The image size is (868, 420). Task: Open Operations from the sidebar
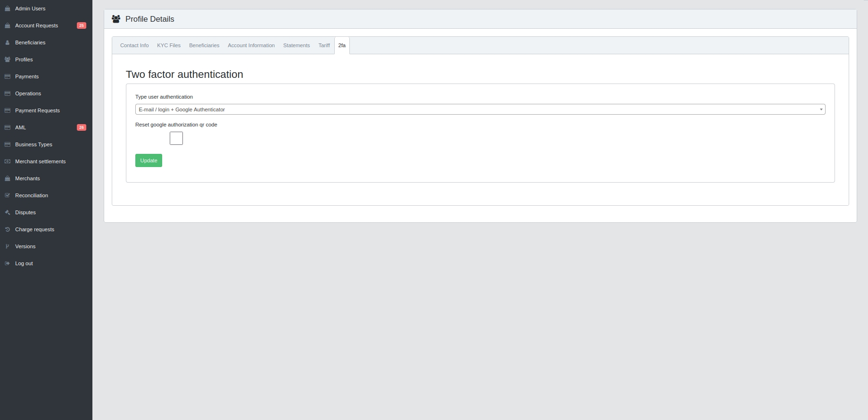pos(28,93)
